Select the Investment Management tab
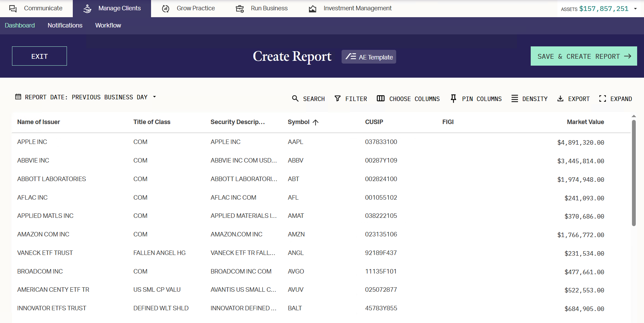Image resolution: width=644 pixels, height=323 pixels. pyautogui.click(x=350, y=9)
